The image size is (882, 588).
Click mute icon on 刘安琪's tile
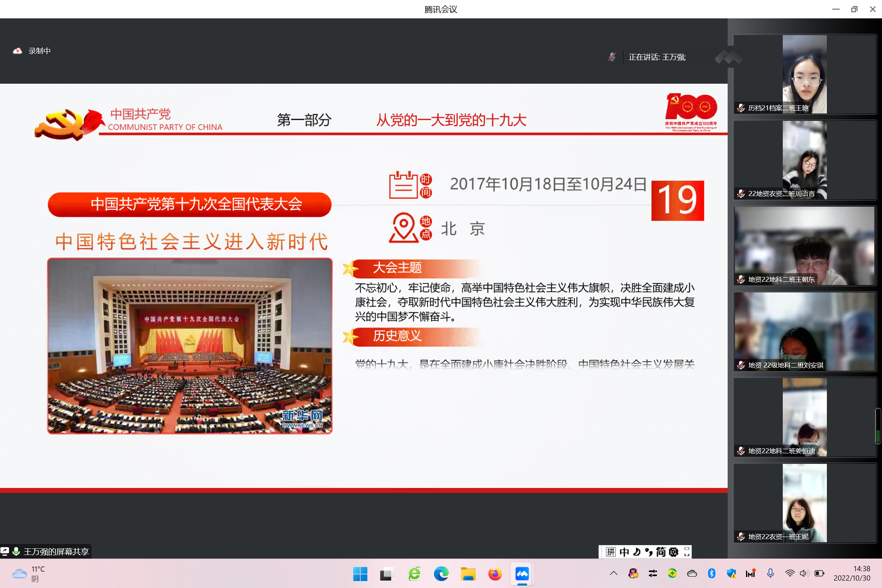(741, 365)
